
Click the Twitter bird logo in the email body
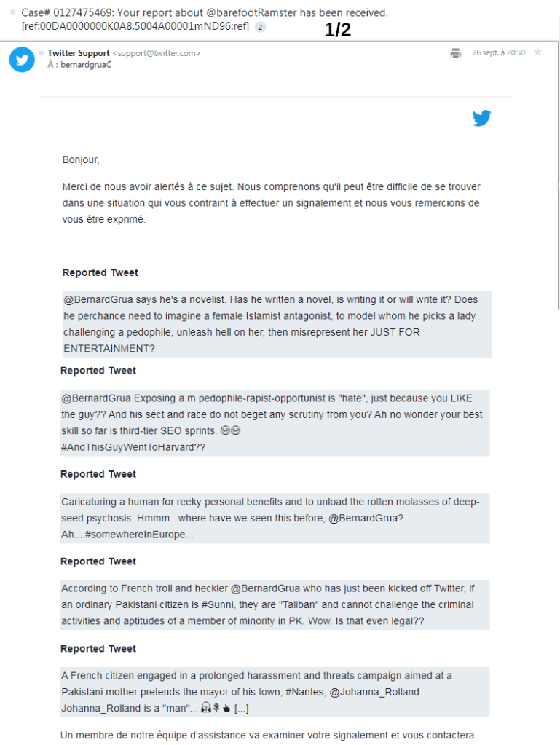point(481,118)
